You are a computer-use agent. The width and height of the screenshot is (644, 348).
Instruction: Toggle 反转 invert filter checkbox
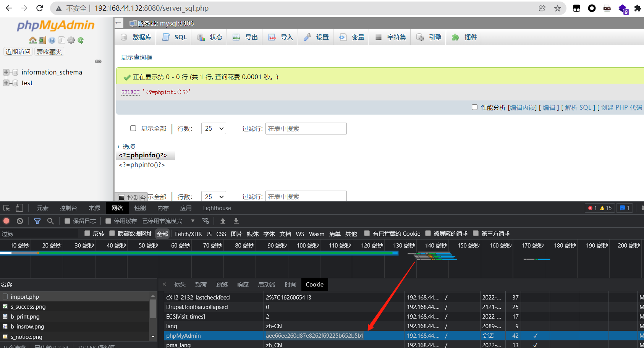click(87, 233)
